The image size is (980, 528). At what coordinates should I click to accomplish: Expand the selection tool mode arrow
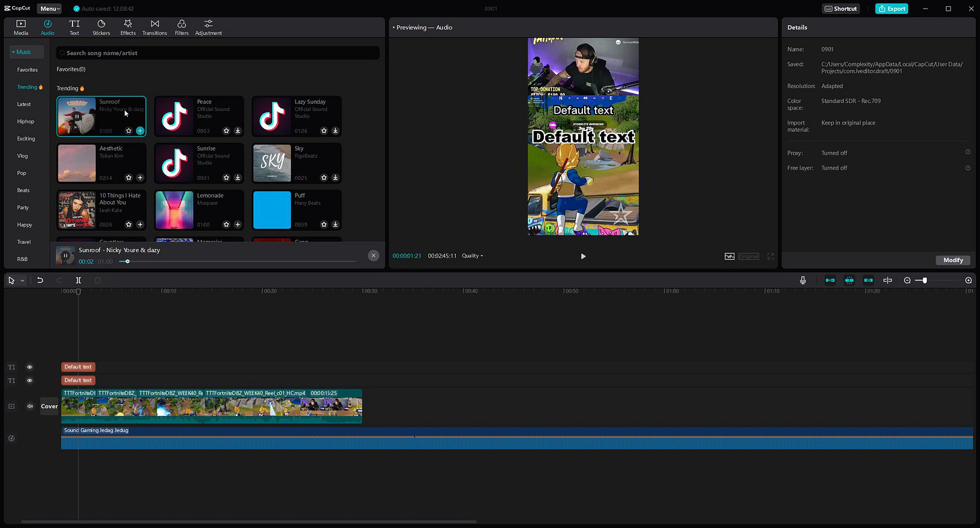coord(22,280)
